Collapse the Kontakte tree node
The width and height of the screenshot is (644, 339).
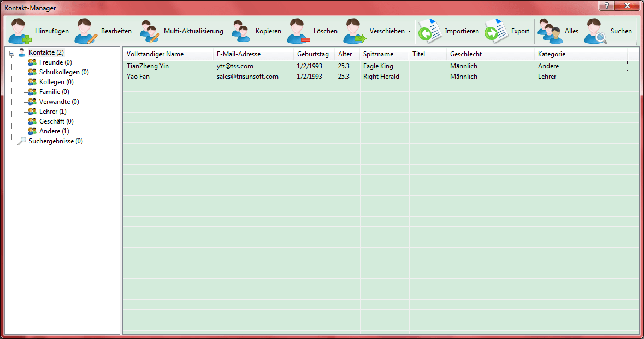click(x=11, y=52)
